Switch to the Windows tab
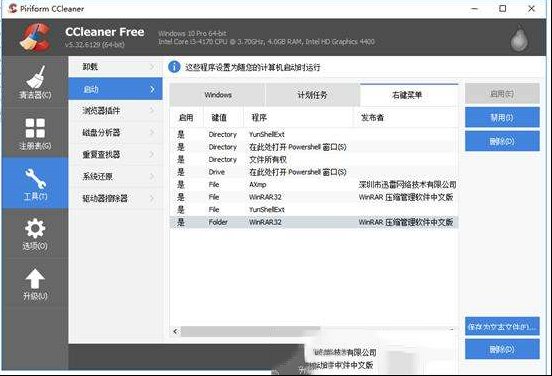The width and height of the screenshot is (552, 376). [x=217, y=95]
